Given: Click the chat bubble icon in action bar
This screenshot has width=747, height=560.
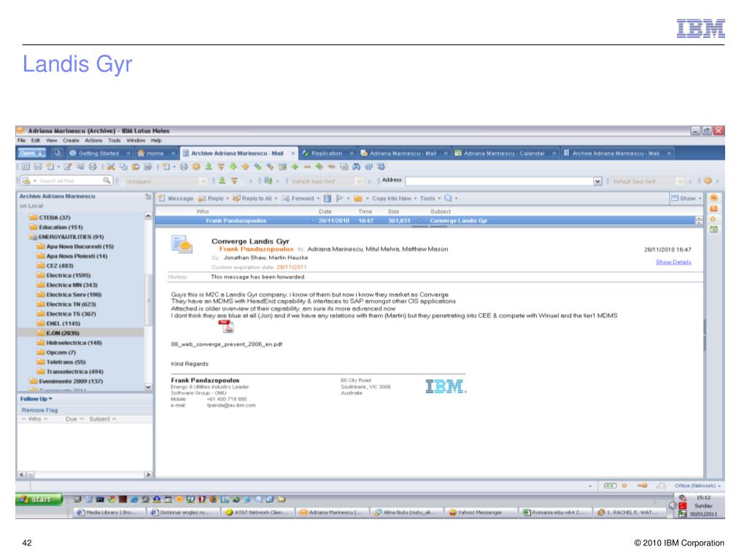Looking at the screenshot, I should (448, 198).
